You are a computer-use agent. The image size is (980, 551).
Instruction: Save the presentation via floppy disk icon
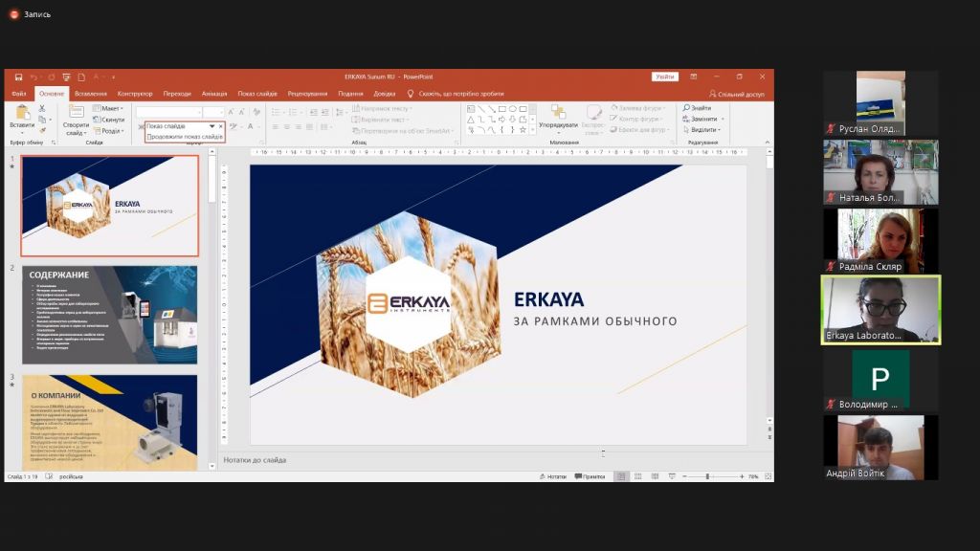pyautogui.click(x=19, y=77)
